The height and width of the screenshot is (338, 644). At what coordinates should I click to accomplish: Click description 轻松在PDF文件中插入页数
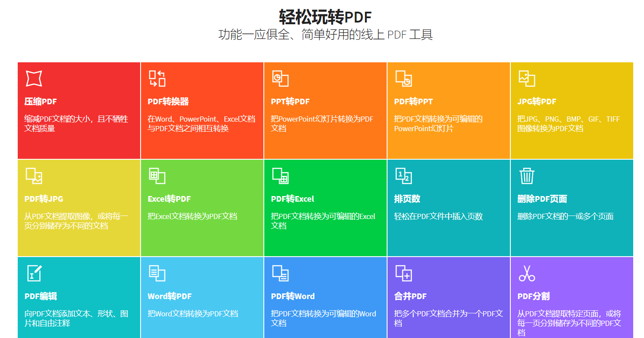click(439, 216)
